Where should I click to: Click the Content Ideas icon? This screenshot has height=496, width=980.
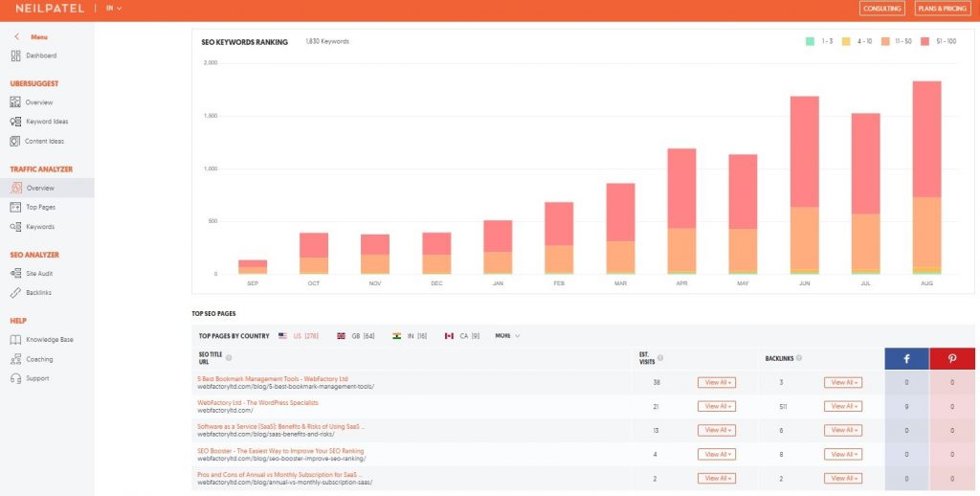click(x=15, y=142)
